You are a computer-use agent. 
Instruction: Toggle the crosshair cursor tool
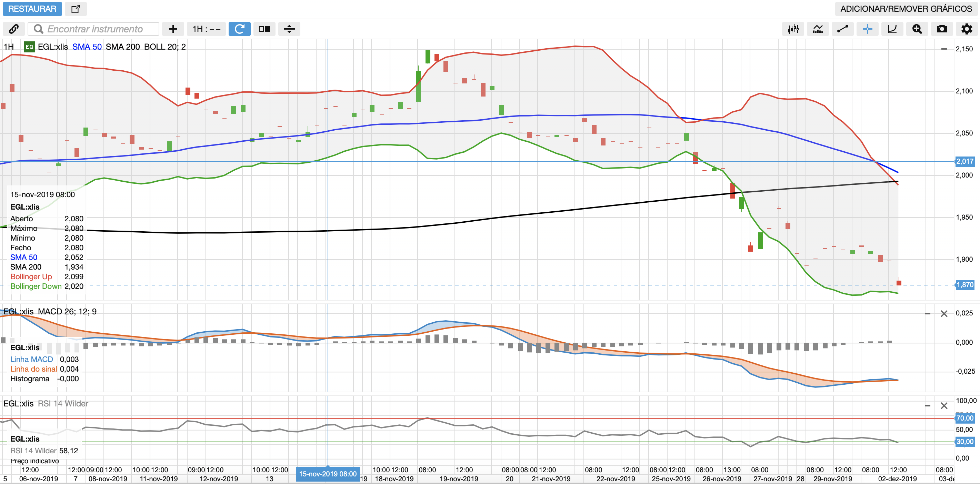point(867,29)
